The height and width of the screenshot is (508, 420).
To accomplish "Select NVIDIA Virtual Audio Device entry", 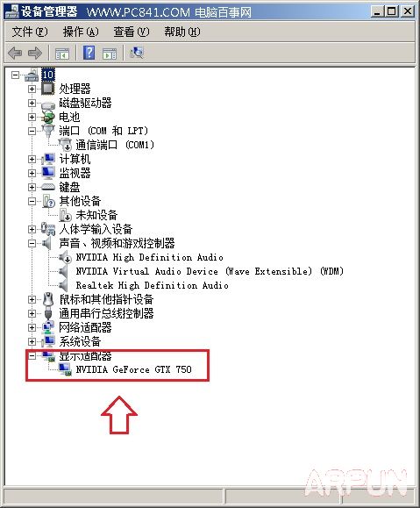I will (x=210, y=271).
